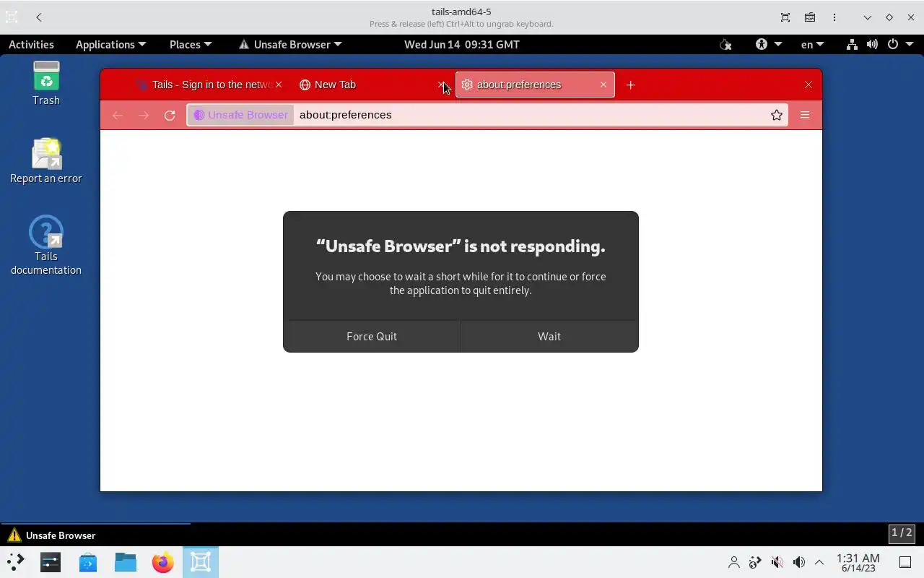Reload the current page
Screen dimensions: 924x578
click(170, 115)
